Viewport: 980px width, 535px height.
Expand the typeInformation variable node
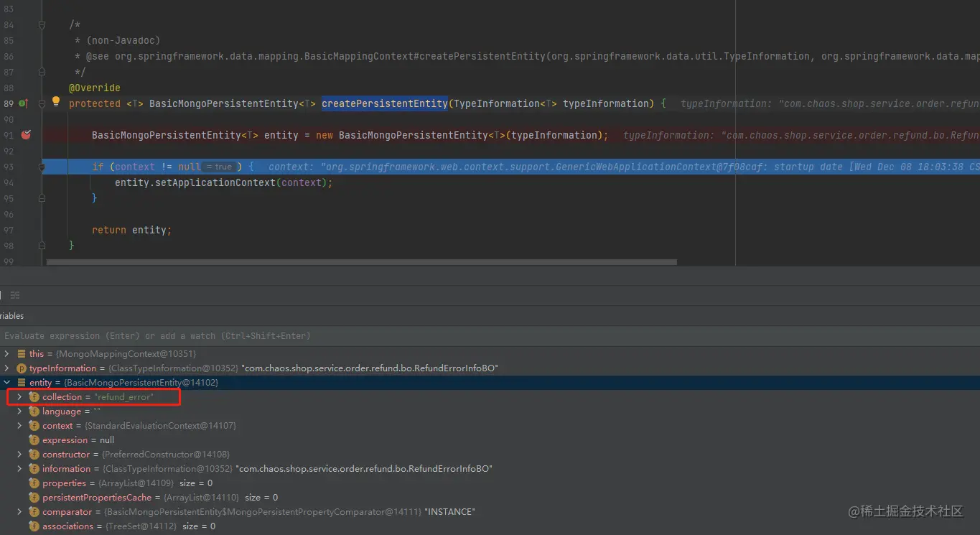tap(6, 368)
